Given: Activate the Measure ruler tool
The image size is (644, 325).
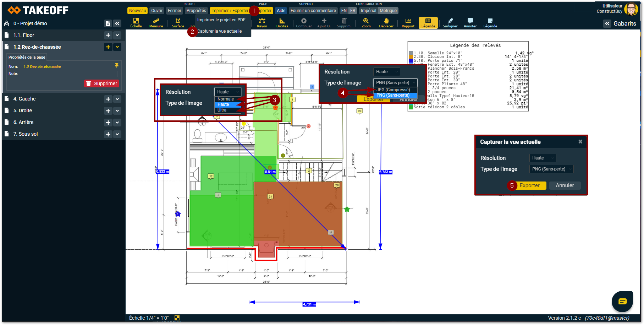Looking at the screenshot, I should coord(156,23).
